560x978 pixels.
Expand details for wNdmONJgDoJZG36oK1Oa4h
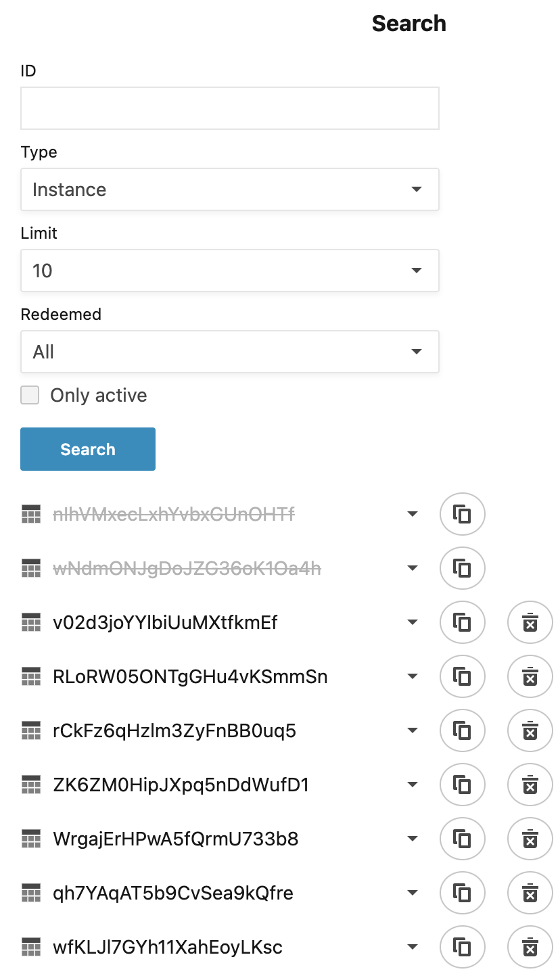412,568
